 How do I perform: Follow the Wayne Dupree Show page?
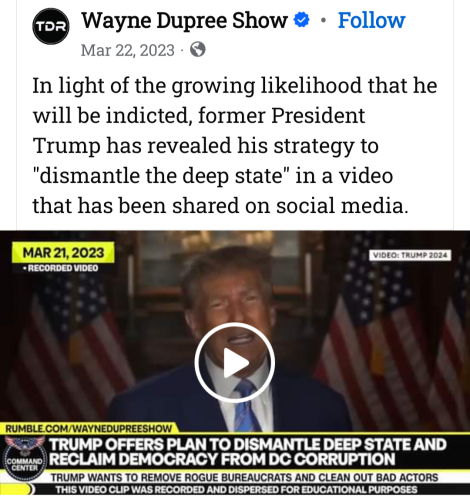[371, 20]
